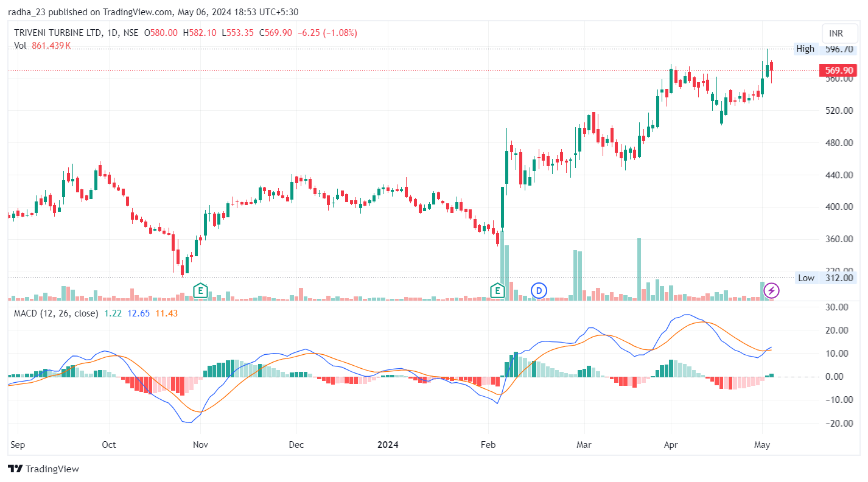The width and height of the screenshot is (868, 482).
Task: Click the 'Feb' time axis label
Action: [488, 444]
